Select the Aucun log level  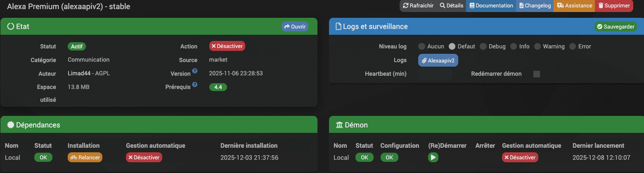pos(421,46)
